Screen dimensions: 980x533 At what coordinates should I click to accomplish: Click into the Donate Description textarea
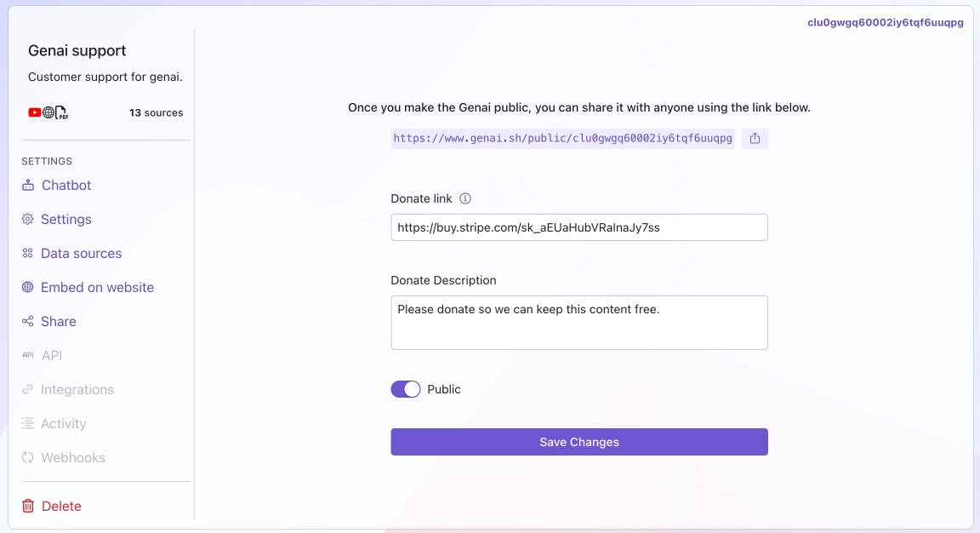[x=579, y=323]
